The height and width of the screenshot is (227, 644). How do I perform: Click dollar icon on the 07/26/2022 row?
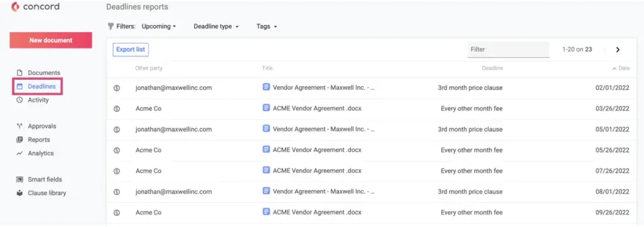tap(116, 171)
